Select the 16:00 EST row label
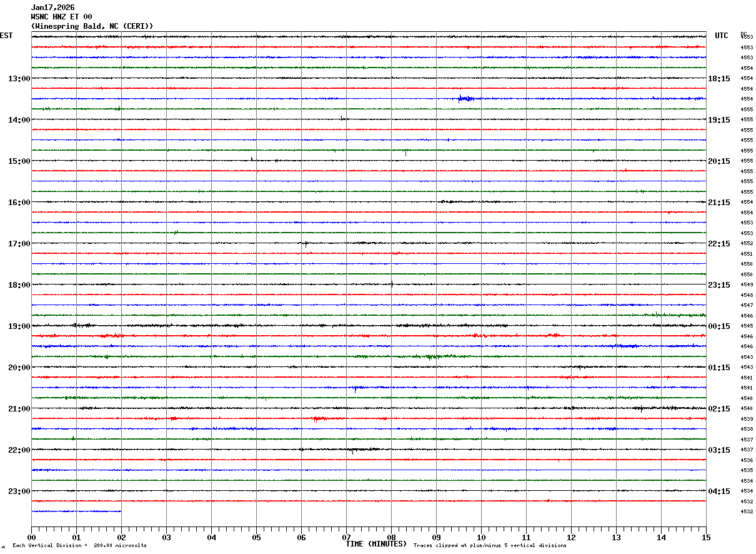 pos(19,203)
